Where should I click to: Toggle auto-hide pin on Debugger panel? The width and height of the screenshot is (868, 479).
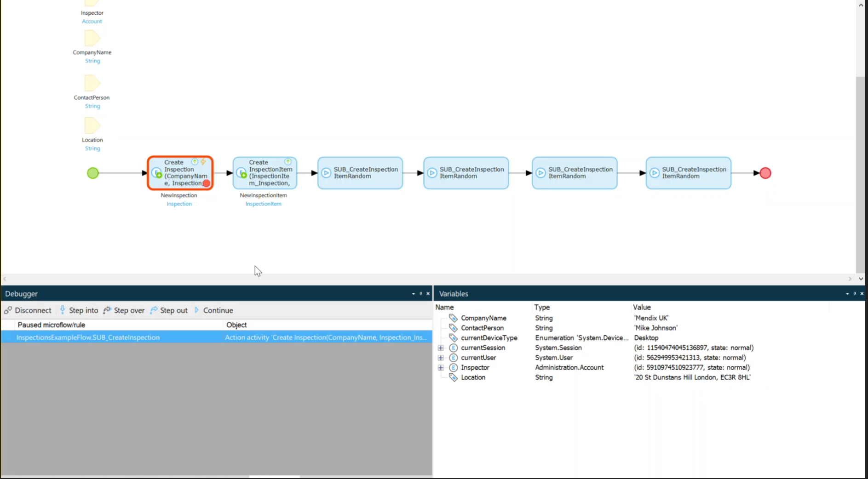pos(421,294)
